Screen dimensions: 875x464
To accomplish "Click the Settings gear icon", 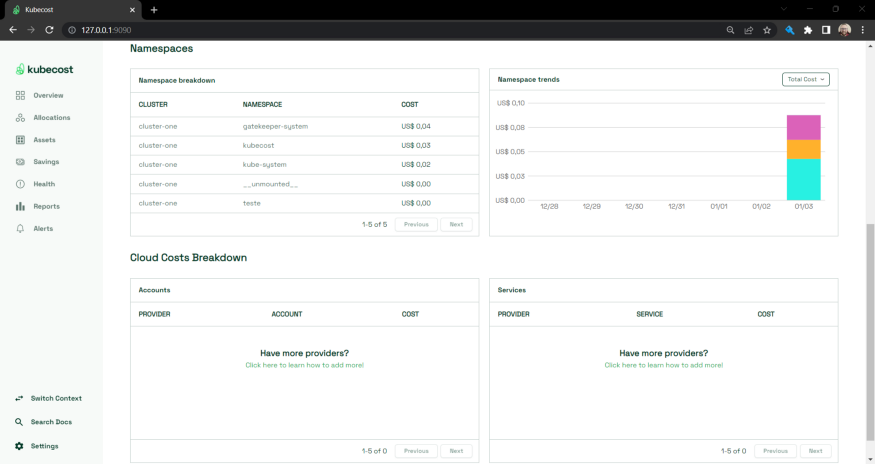I will [19, 446].
